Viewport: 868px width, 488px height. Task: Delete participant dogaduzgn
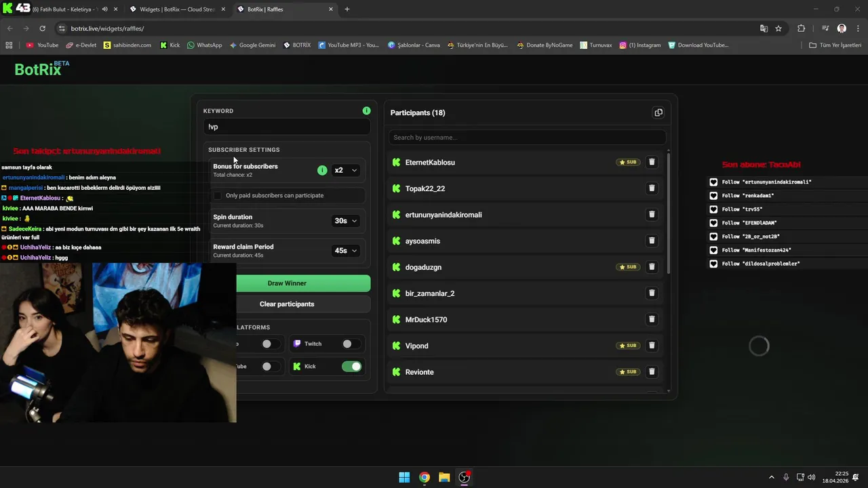tap(652, 267)
